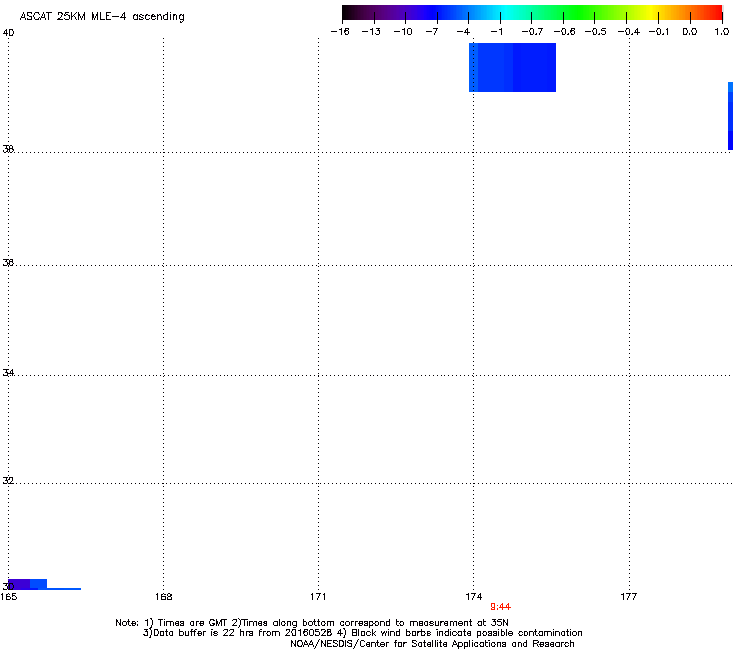Click the colorbar label "-13"
This screenshot has height=650, width=740.
click(x=371, y=32)
